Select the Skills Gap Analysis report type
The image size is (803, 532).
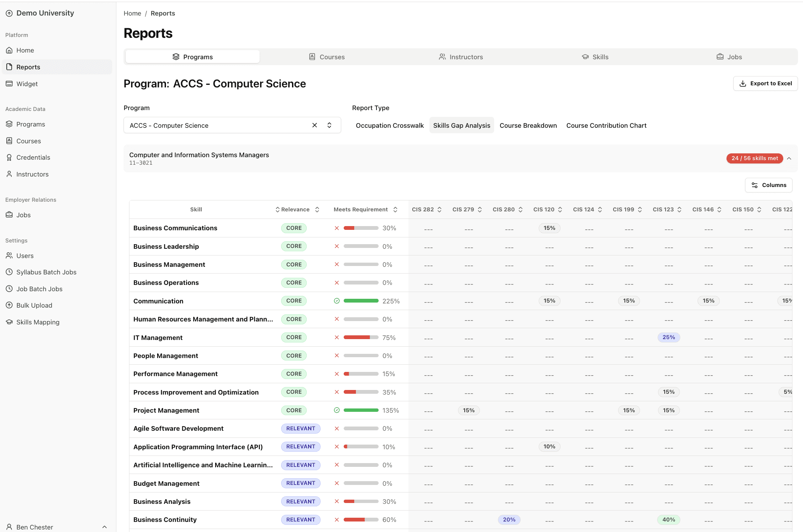[461, 126]
